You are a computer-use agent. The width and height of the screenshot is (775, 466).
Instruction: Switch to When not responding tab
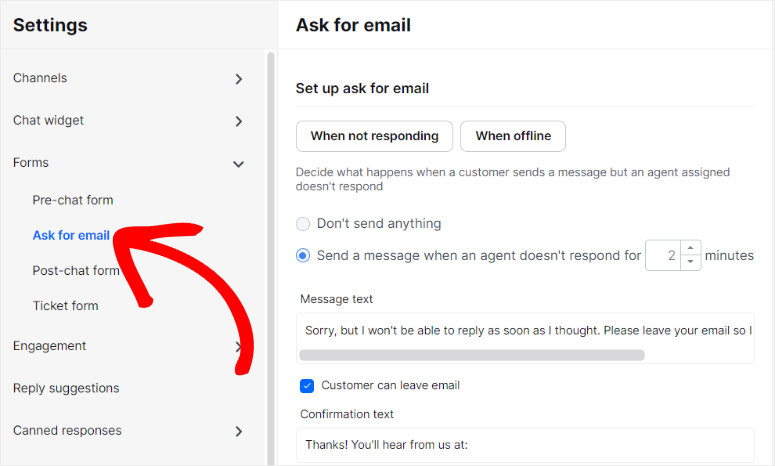pyautogui.click(x=374, y=136)
